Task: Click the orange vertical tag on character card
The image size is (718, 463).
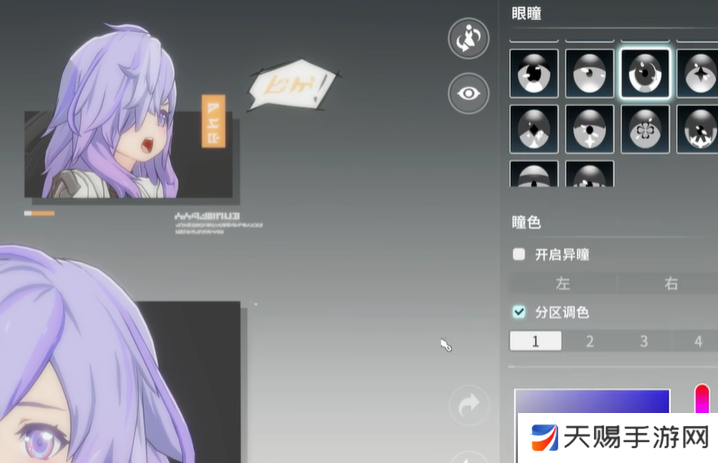Action: point(213,121)
